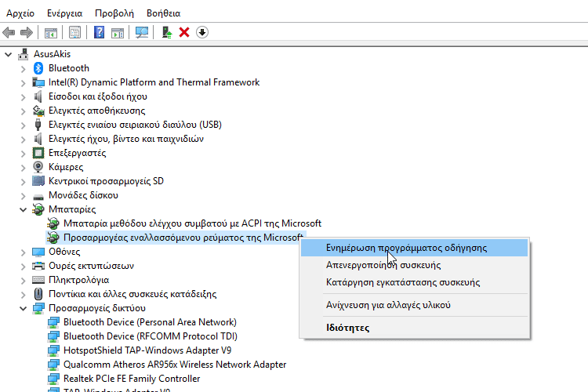
Task: Open the Προβολή menu
Action: [x=114, y=13]
